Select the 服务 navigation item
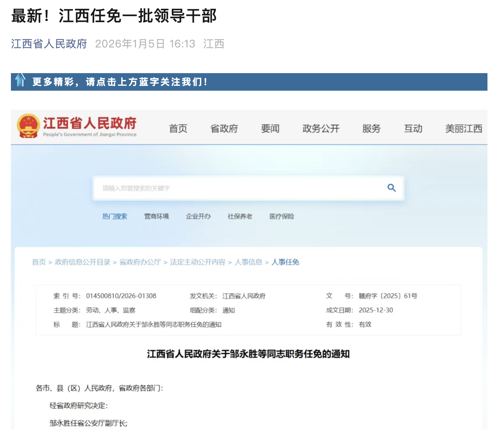The image size is (504, 431). pos(371,129)
